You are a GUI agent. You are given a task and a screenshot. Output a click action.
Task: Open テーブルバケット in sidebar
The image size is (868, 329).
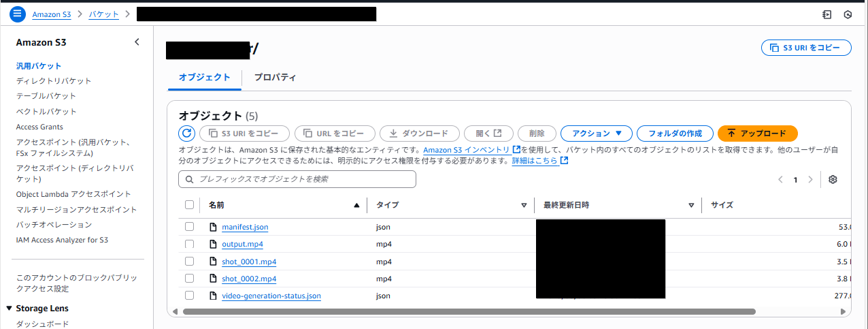[46, 96]
